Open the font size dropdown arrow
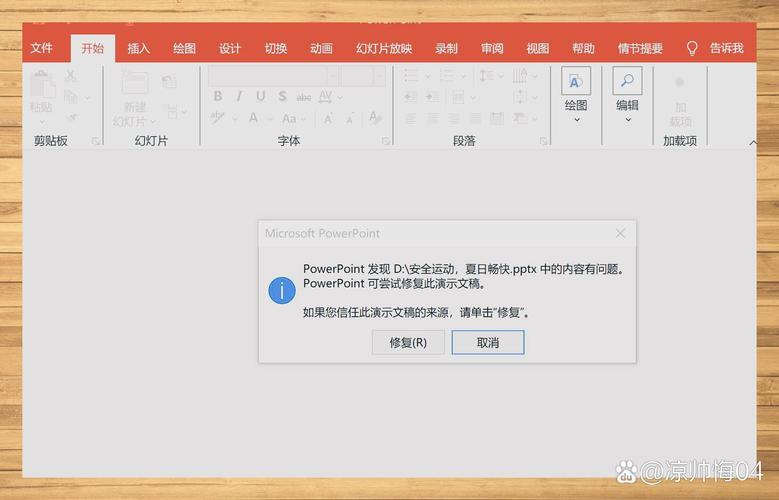The width and height of the screenshot is (779, 500). [x=379, y=76]
